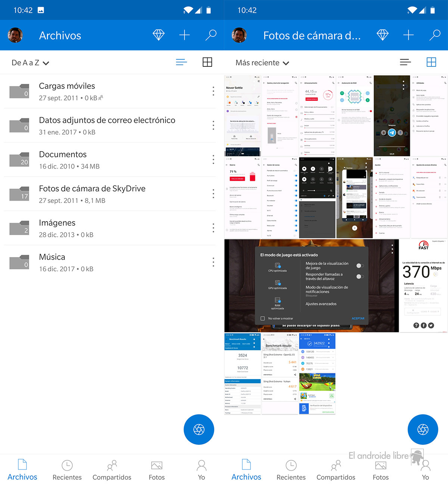Toggle Responder llamadas a través del altavoz switch
This screenshot has height=485, width=448.
[x=360, y=276]
